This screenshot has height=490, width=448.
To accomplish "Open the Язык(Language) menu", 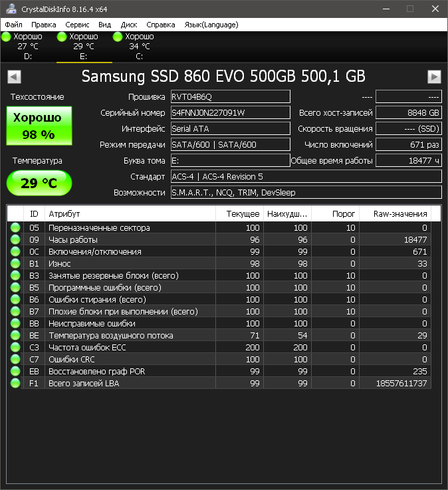I will (211, 25).
